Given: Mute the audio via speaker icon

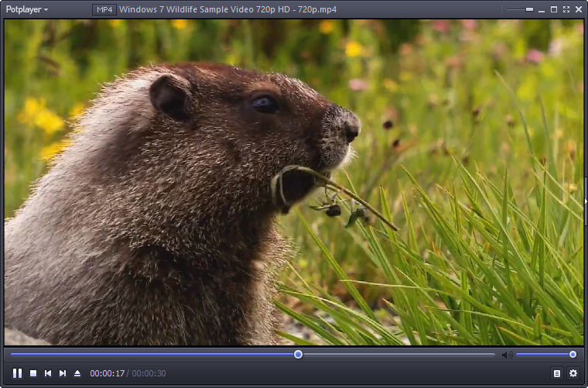Looking at the screenshot, I should [x=507, y=355].
